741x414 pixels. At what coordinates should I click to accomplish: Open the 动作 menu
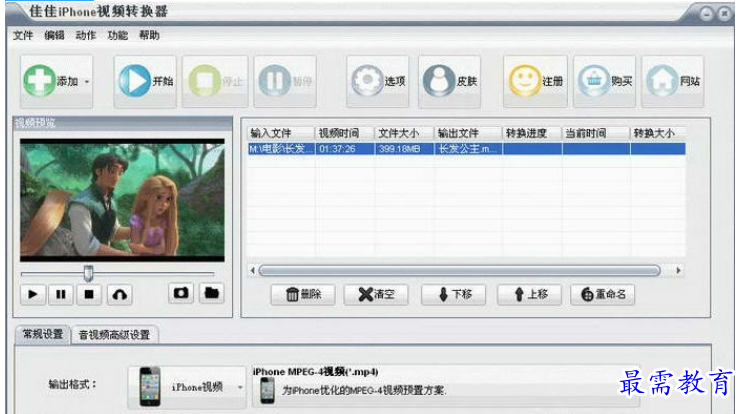[86, 35]
